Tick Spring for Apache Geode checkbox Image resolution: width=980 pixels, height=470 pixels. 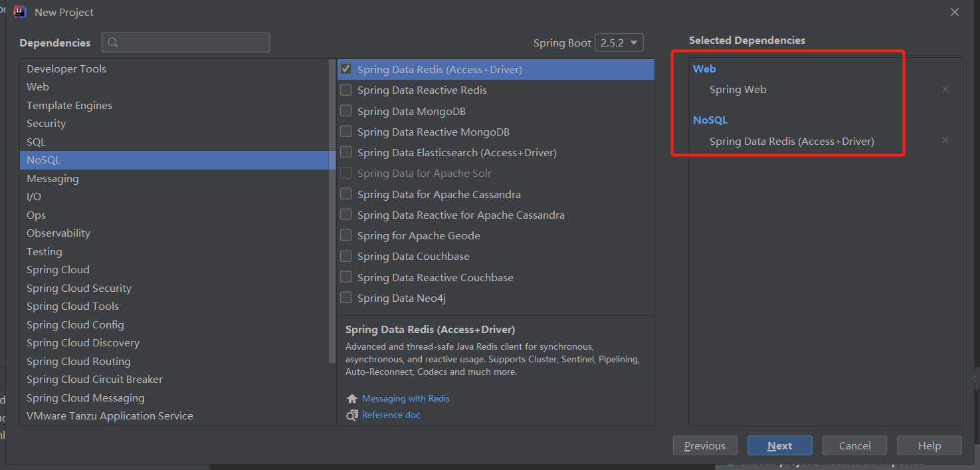[x=345, y=235]
